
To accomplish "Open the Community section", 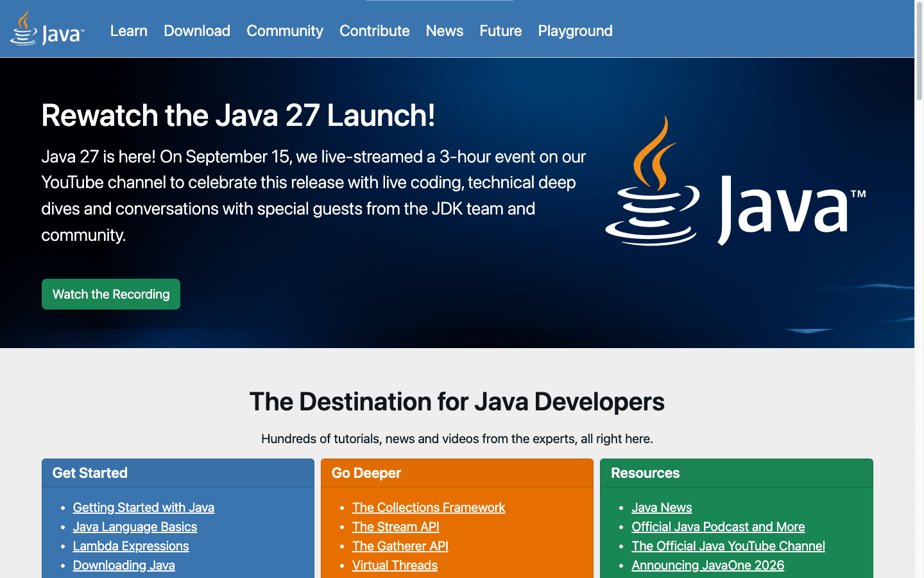I will pyautogui.click(x=285, y=31).
